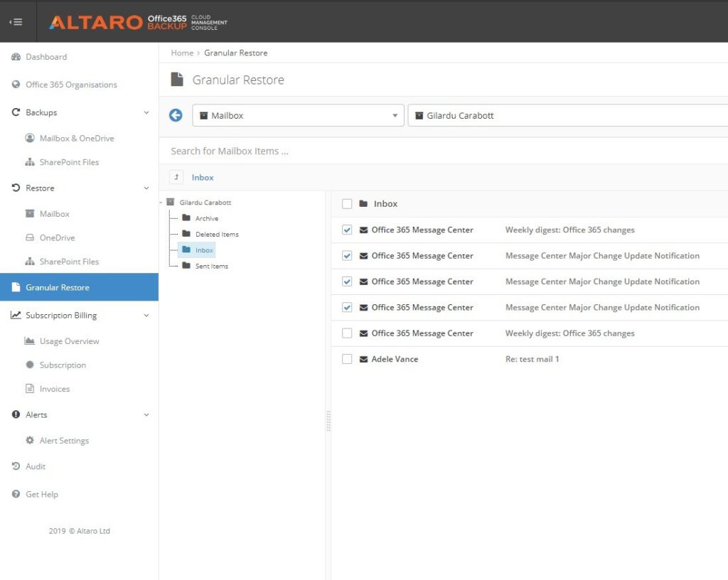Click the Home breadcrumb link
Screen dimensions: 728x580
pos(182,53)
